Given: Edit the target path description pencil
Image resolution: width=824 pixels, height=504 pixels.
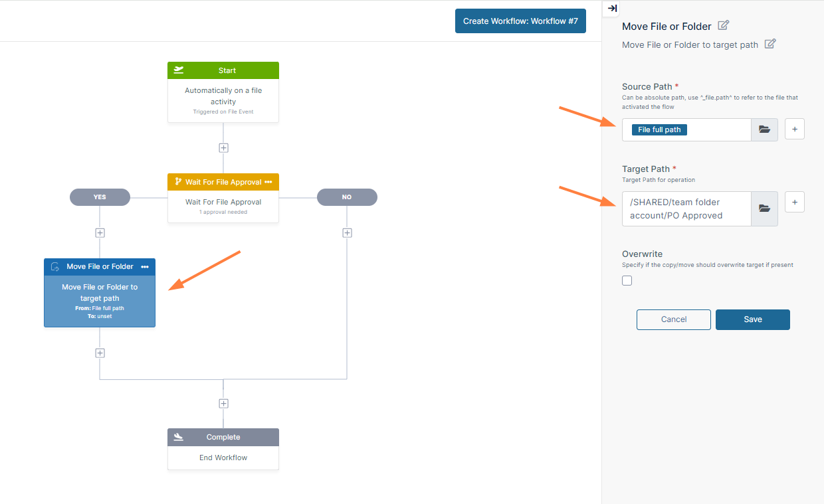Looking at the screenshot, I should click(770, 44).
